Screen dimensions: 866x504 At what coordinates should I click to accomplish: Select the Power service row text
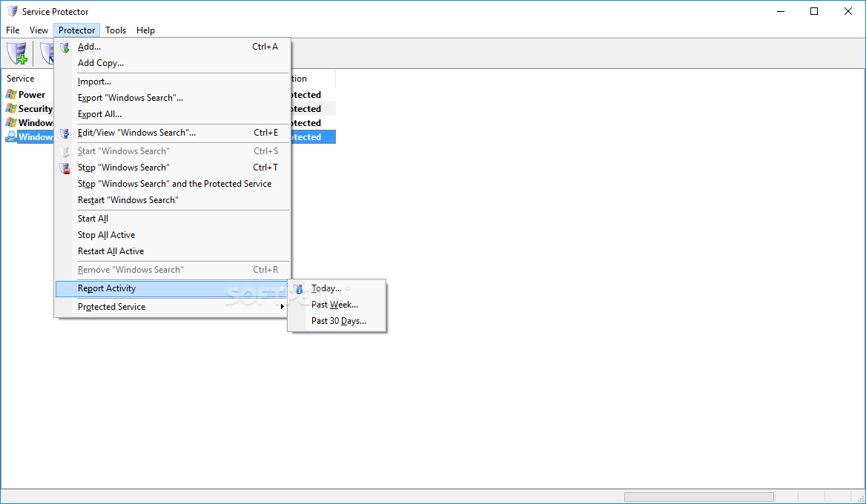click(x=32, y=95)
